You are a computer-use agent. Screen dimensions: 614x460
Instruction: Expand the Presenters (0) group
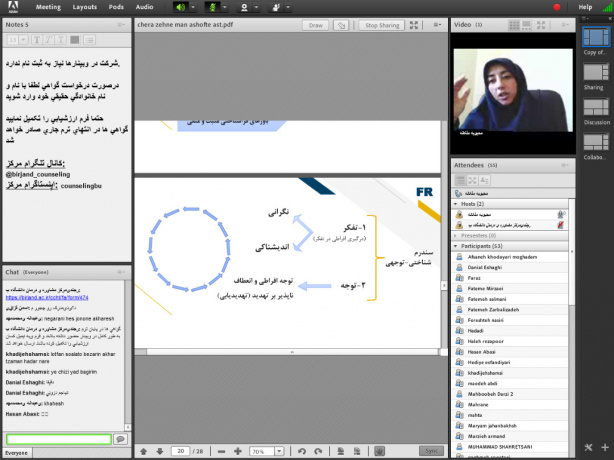coord(455,236)
